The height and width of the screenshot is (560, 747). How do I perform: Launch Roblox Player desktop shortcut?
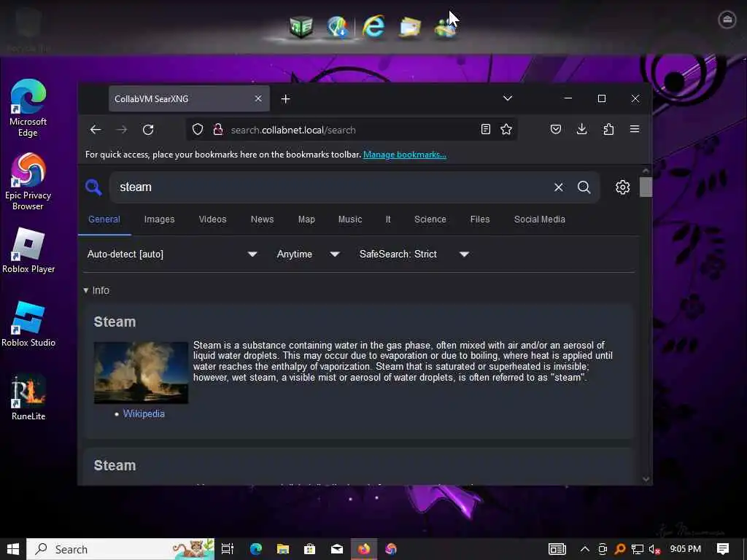tap(28, 250)
